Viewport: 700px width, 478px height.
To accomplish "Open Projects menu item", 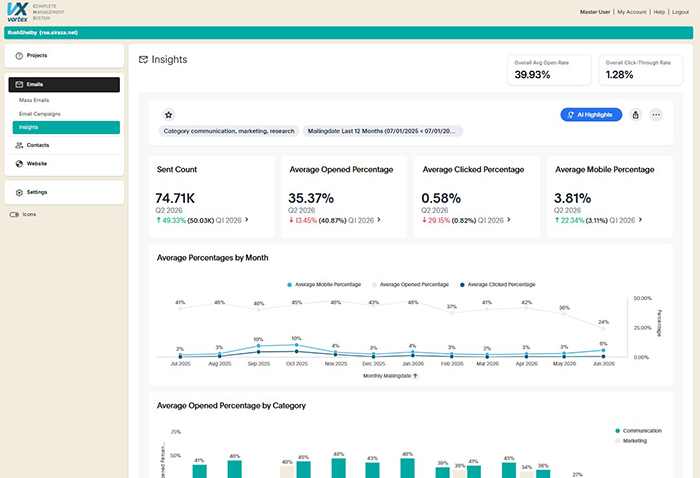I will 64,56.
